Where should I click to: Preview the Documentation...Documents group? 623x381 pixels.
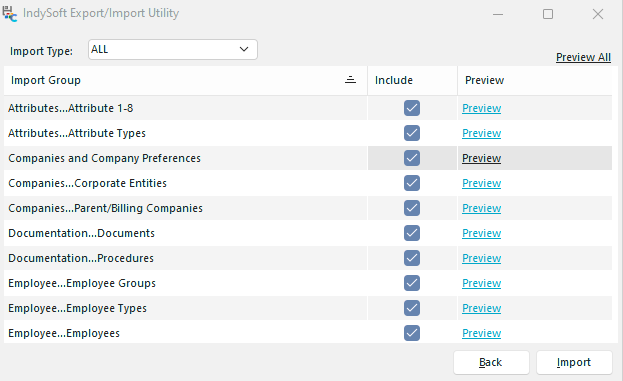(x=482, y=233)
